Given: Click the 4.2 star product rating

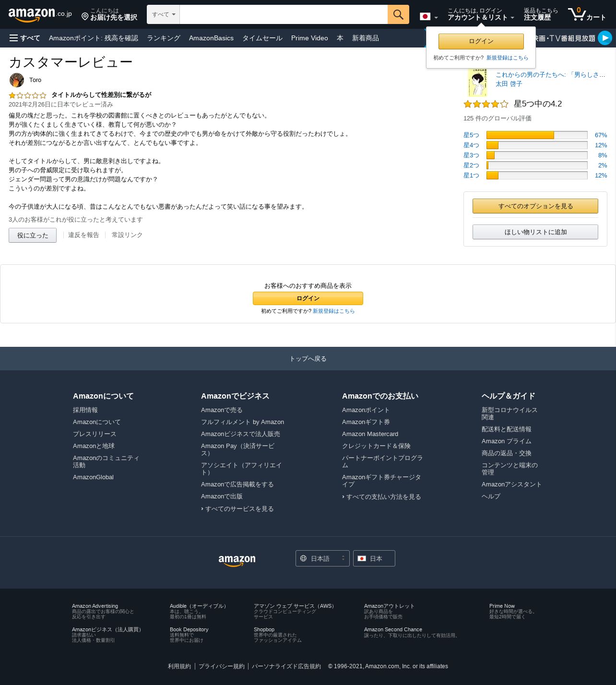Looking at the screenshot, I should pyautogui.click(x=486, y=104).
